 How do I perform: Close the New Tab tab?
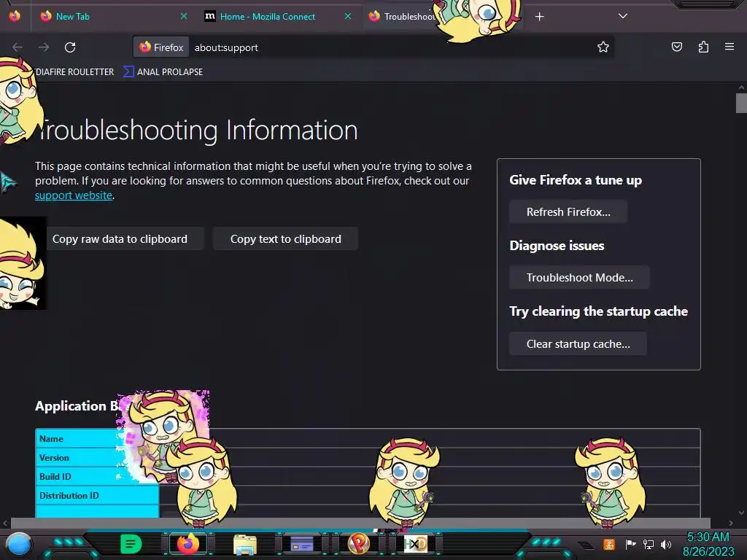tap(183, 16)
